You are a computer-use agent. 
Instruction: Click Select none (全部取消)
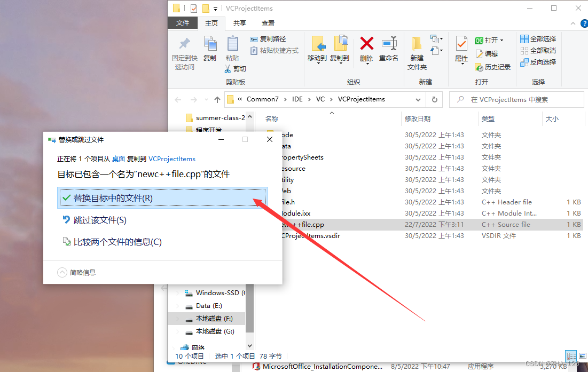tap(538, 51)
